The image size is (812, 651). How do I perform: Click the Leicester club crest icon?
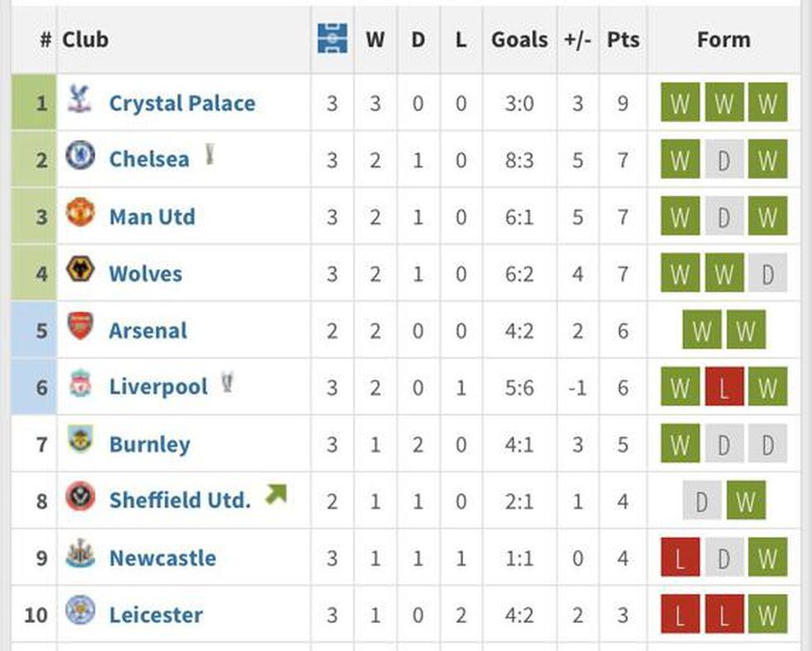(x=80, y=611)
